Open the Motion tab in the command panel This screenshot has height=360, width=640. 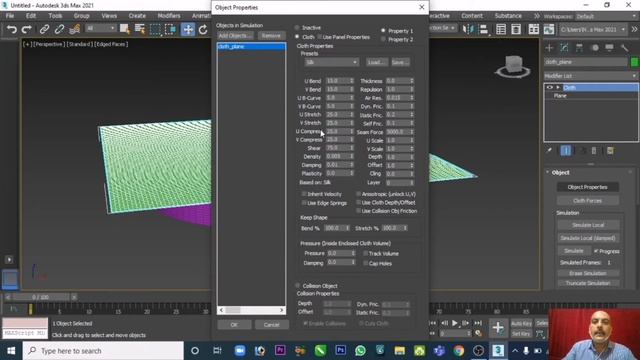tap(595, 48)
